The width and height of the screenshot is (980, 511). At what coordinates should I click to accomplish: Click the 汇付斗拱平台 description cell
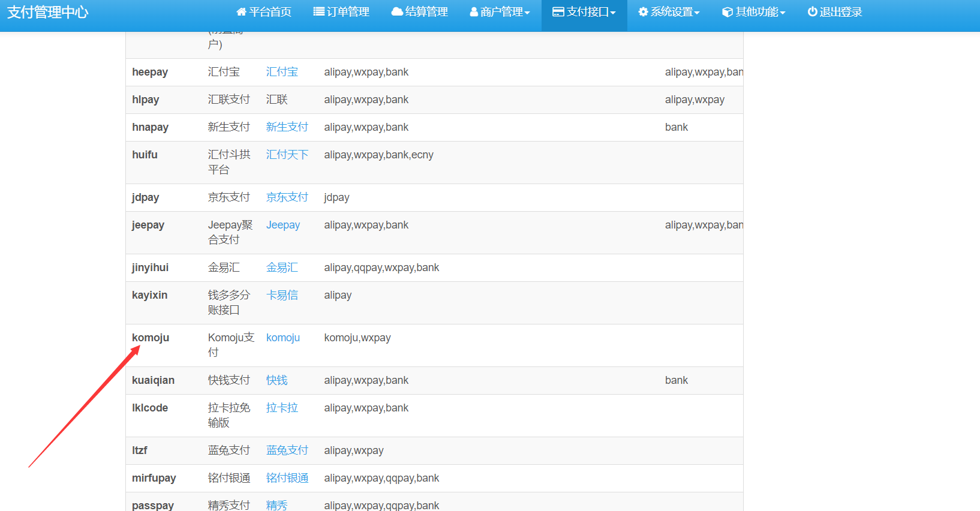[230, 162]
